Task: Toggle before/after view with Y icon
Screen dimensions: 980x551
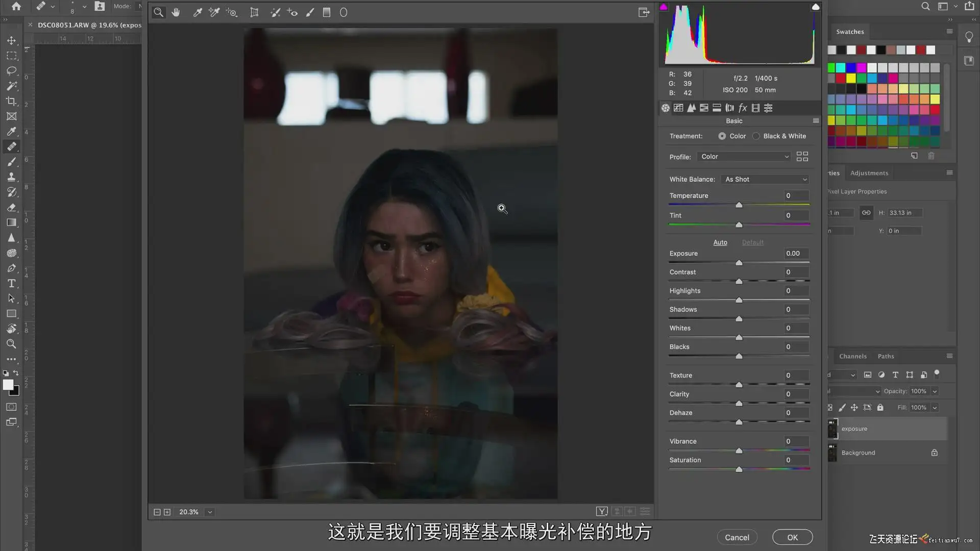Action: [602, 511]
